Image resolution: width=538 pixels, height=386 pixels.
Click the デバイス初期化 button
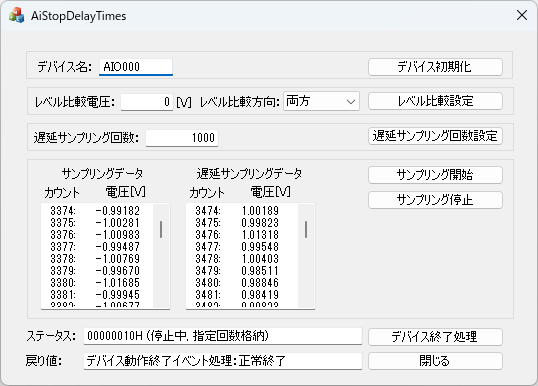(435, 67)
